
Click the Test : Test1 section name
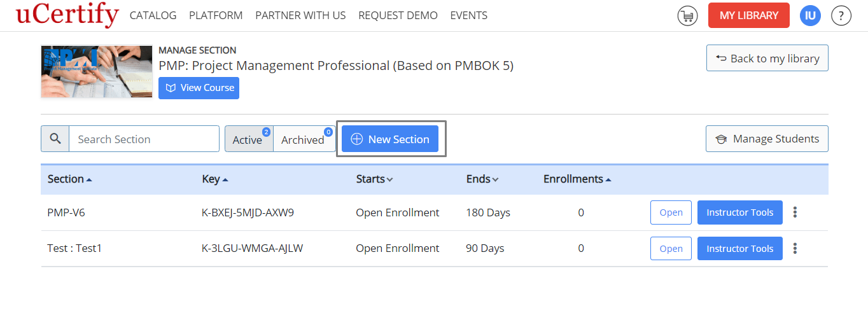click(74, 249)
